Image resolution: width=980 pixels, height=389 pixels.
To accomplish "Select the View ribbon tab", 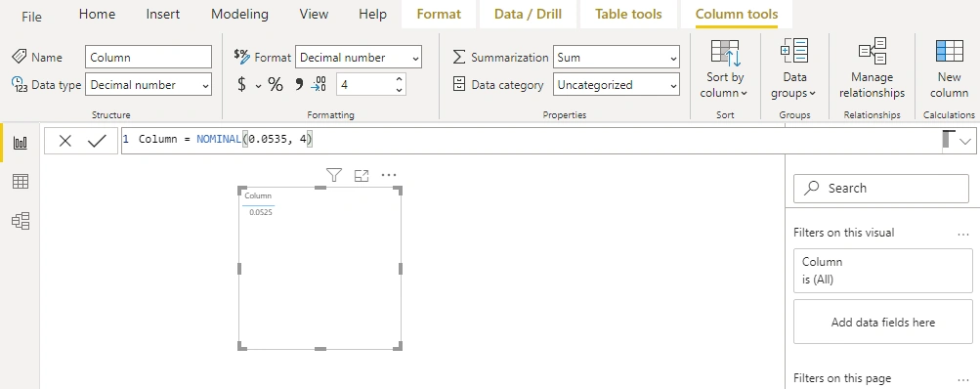I will click(314, 14).
